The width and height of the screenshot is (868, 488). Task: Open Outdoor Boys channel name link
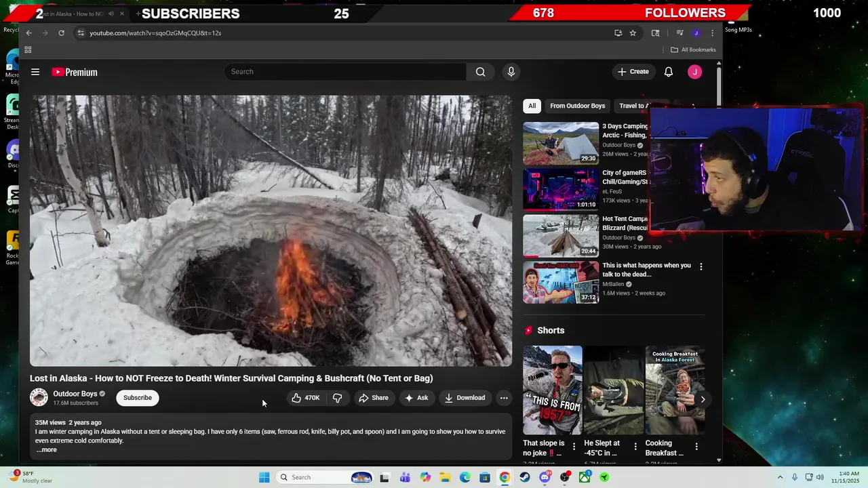point(75,394)
